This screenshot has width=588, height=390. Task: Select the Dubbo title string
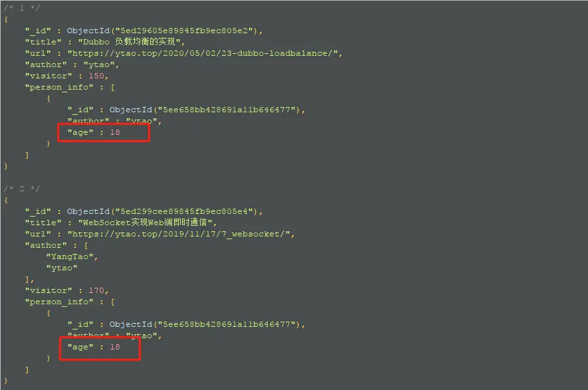(129, 42)
